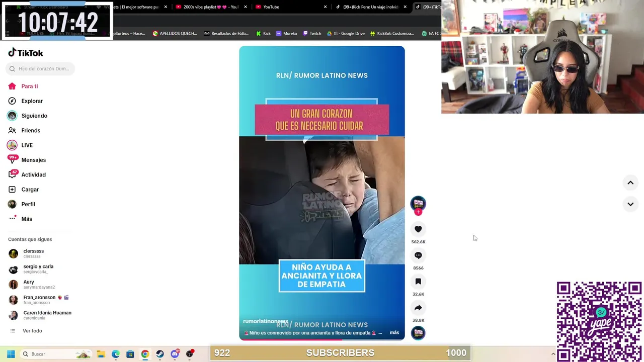Close the Kick Peru TikTok tab
Screen dimensions: 644x362
(x=405, y=7)
